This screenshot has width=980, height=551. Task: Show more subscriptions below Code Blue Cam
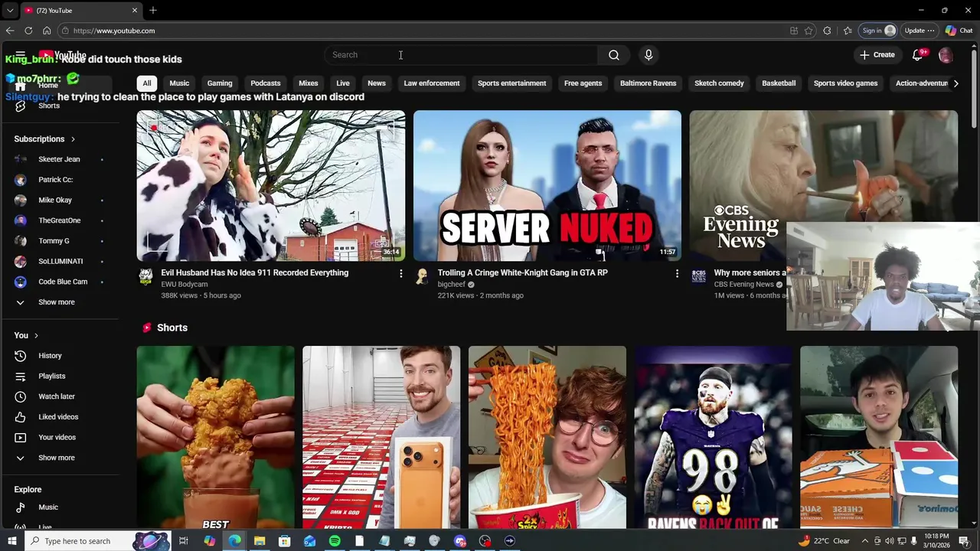click(x=57, y=302)
